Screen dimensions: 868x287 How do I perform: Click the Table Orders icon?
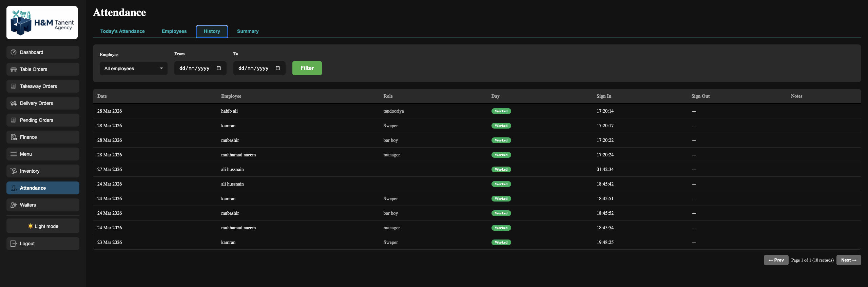pyautogui.click(x=14, y=70)
